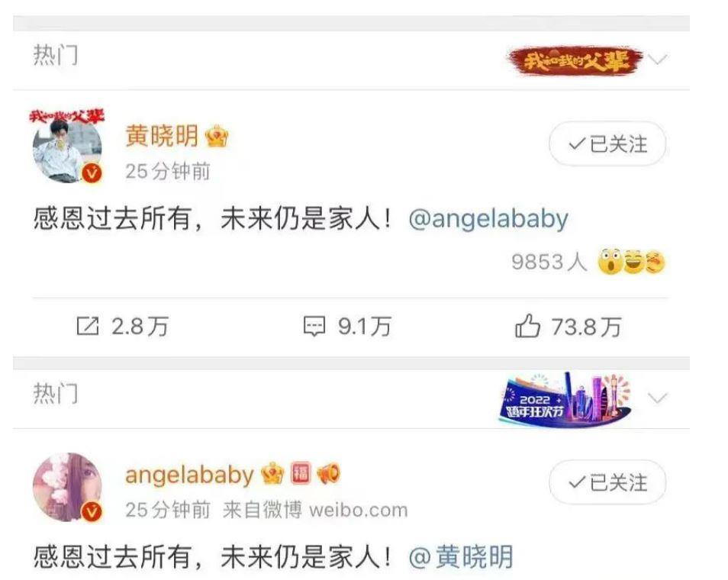Click the reaction emojis next to 9853人

(631, 262)
